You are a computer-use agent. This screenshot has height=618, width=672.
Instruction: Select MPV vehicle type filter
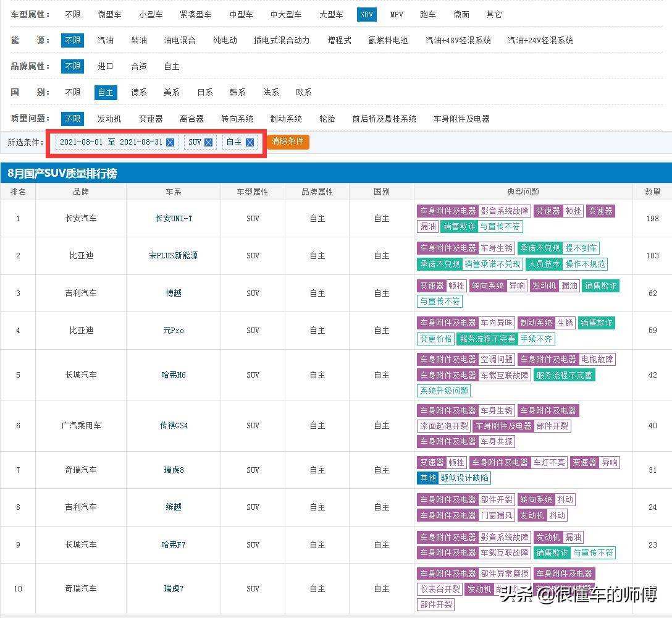[397, 15]
